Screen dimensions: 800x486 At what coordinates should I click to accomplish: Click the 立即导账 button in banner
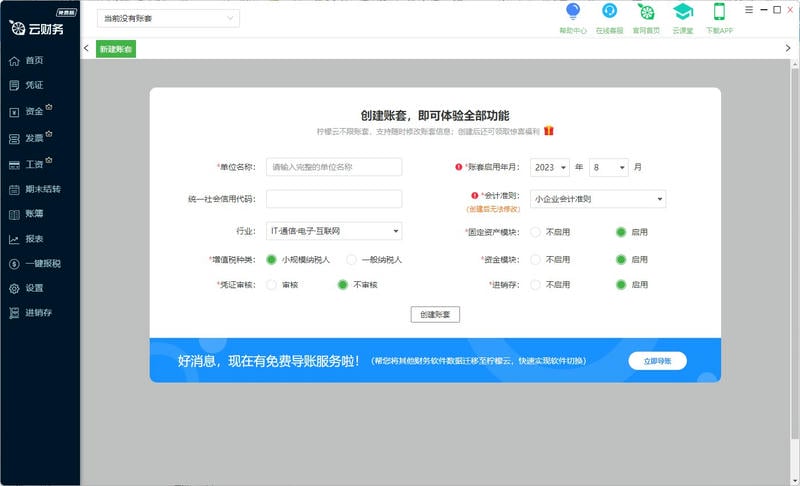click(657, 361)
